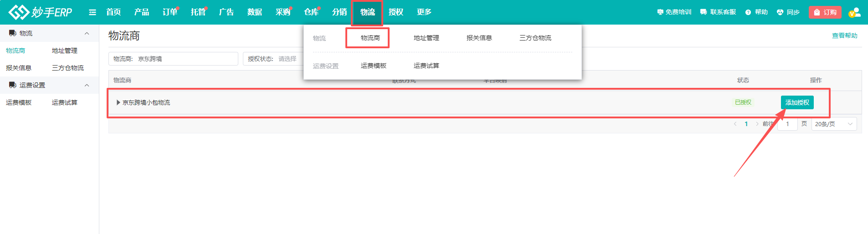Screen dimensions: 868x234
Task: Go to next page arrow
Action: [x=757, y=124]
